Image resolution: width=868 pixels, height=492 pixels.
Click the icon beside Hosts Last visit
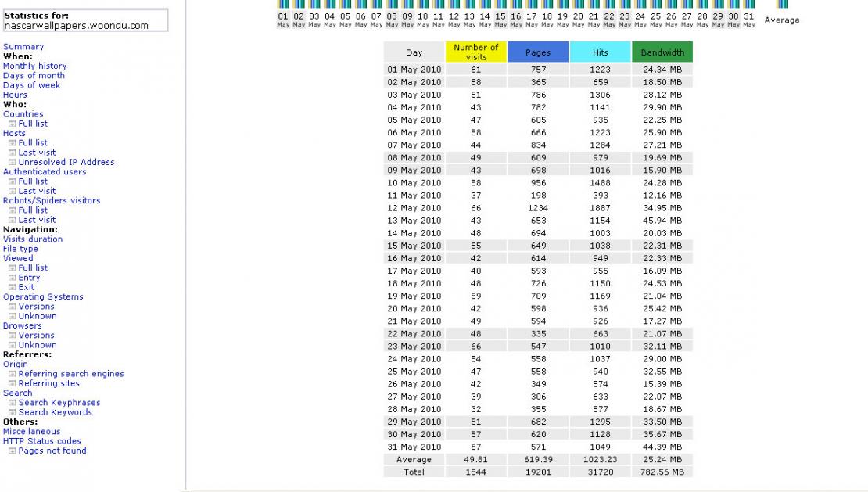[x=13, y=153]
